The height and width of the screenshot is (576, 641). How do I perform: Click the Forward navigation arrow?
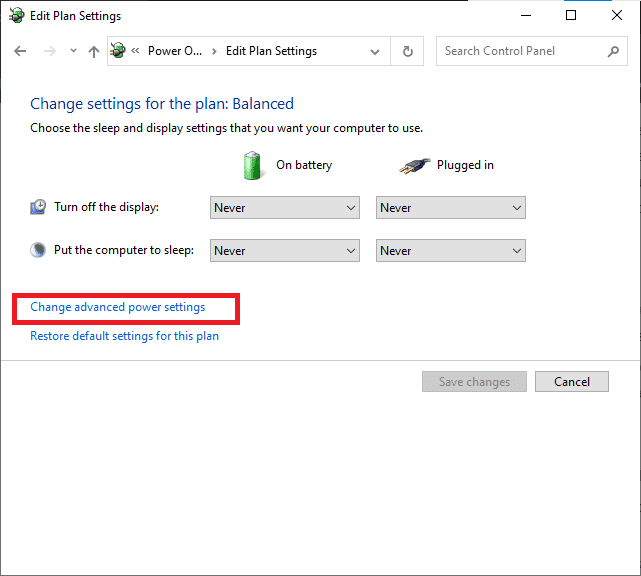(x=47, y=51)
